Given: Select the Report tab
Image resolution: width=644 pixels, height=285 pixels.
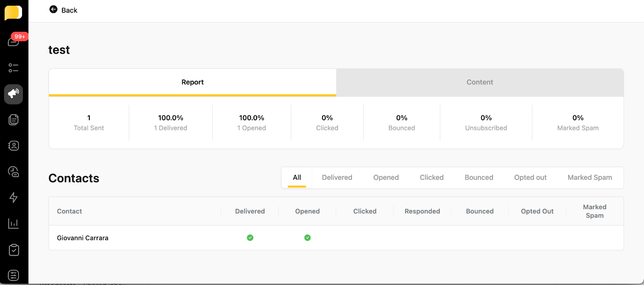Looking at the screenshot, I should point(192,82).
